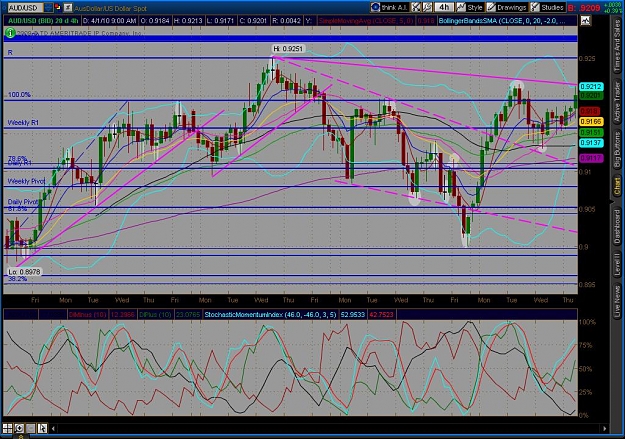
Task: Click the scrollbar right arrow at the bottom
Action: (605, 429)
